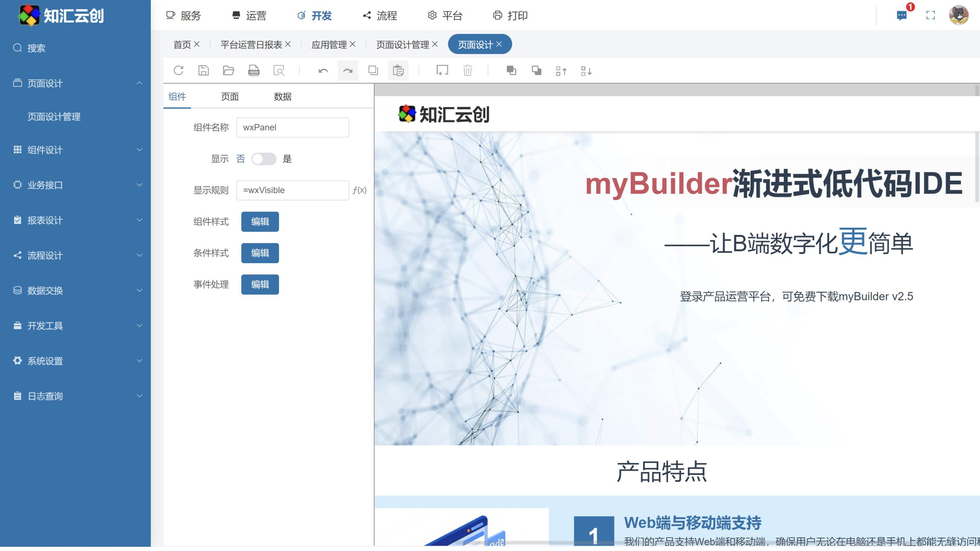Click the move up layer icon

[561, 71]
